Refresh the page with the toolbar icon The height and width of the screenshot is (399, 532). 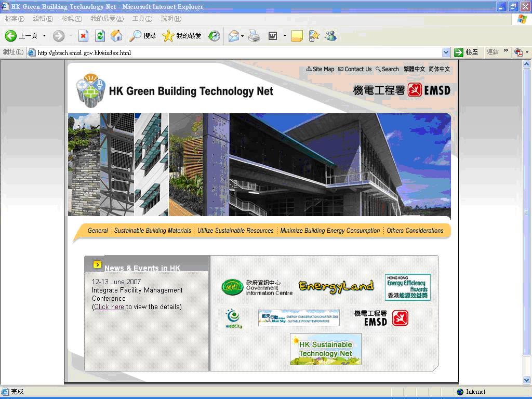pyautogui.click(x=100, y=36)
